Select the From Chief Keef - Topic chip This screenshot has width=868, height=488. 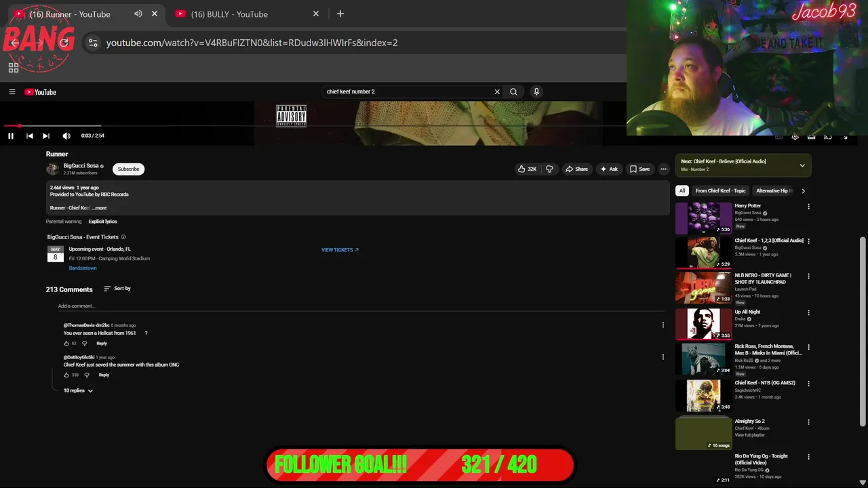720,190
